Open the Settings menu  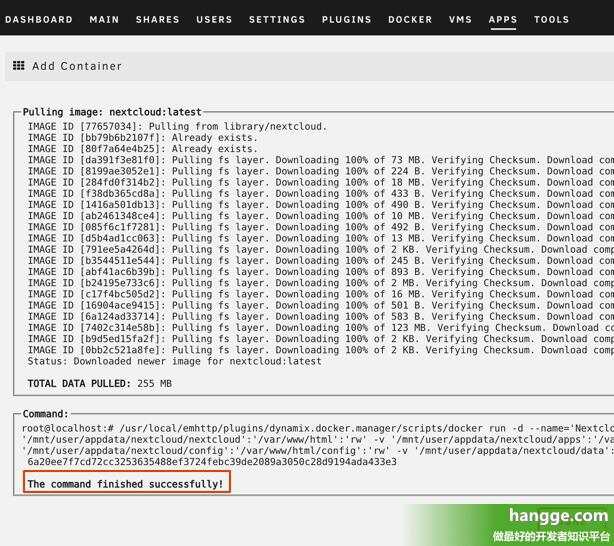click(x=277, y=19)
